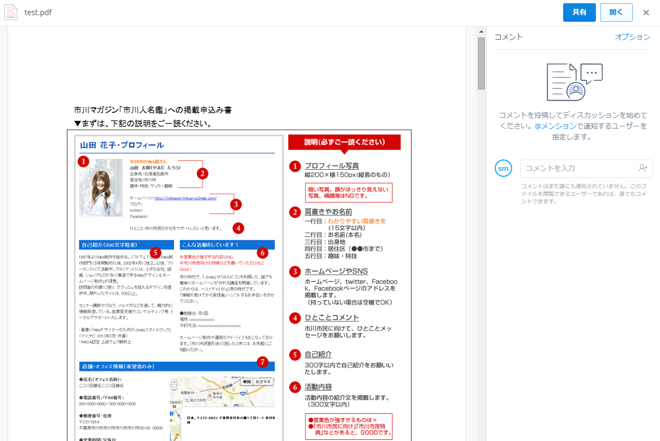Image resolution: width=660 pixels, height=441 pixels.
Task: Click the コメント panel heading
Action: coord(508,37)
